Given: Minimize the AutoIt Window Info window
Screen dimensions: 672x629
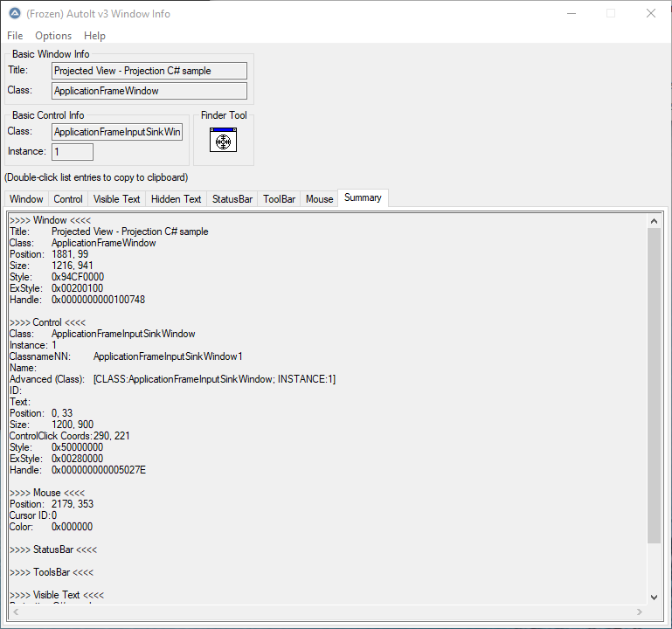Looking at the screenshot, I should (x=572, y=14).
